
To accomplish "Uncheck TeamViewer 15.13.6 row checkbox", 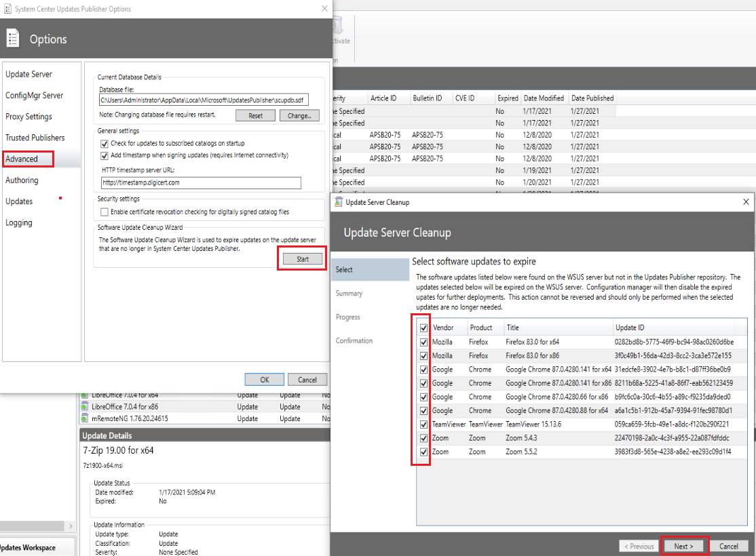I will click(x=423, y=424).
